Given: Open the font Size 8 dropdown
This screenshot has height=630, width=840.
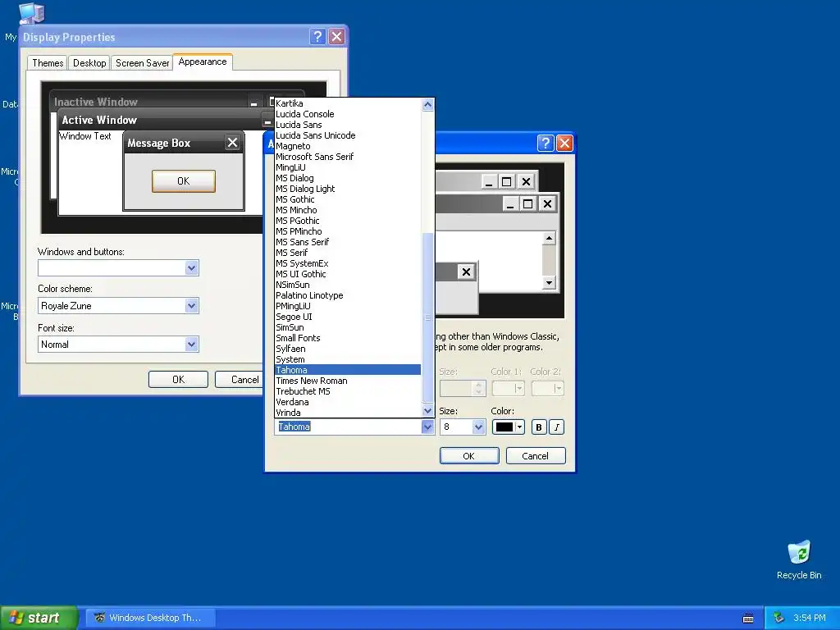Looking at the screenshot, I should click(478, 427).
